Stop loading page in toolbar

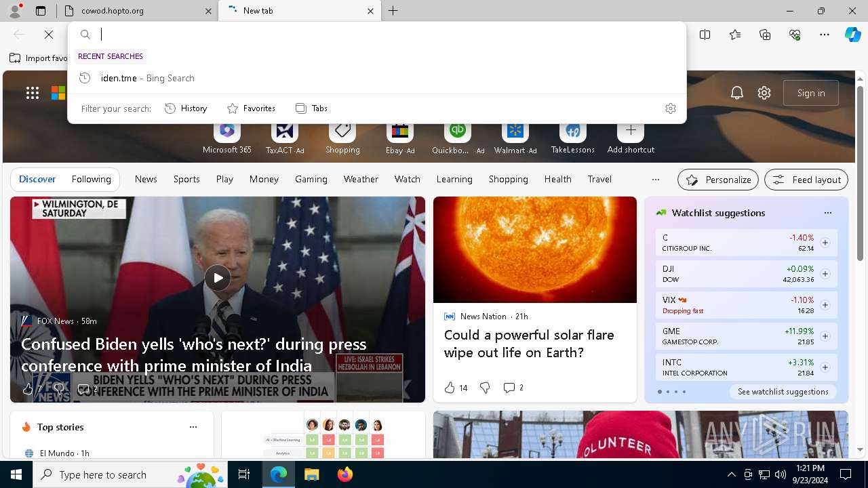[49, 35]
